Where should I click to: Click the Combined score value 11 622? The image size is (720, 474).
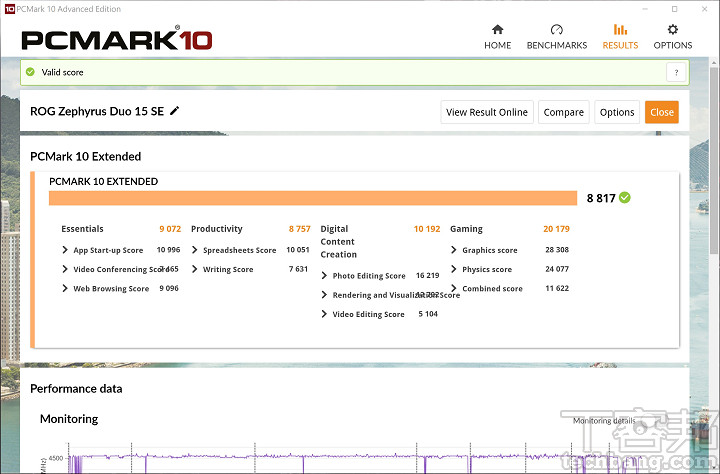coord(557,288)
